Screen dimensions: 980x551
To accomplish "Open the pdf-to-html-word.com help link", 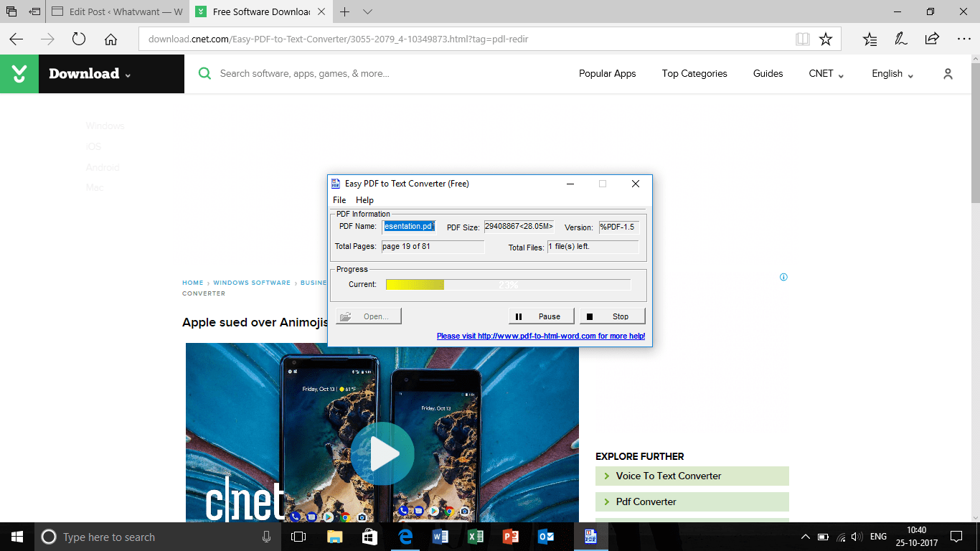I will 541,336.
